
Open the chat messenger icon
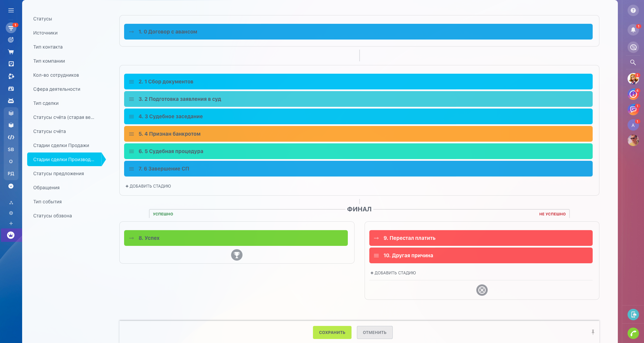633,47
